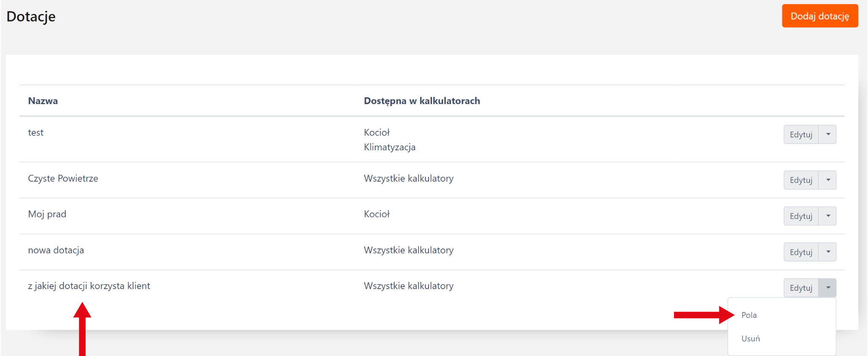Open dropdown arrow for nowa dotacja
The image size is (868, 356).
pyautogui.click(x=828, y=252)
